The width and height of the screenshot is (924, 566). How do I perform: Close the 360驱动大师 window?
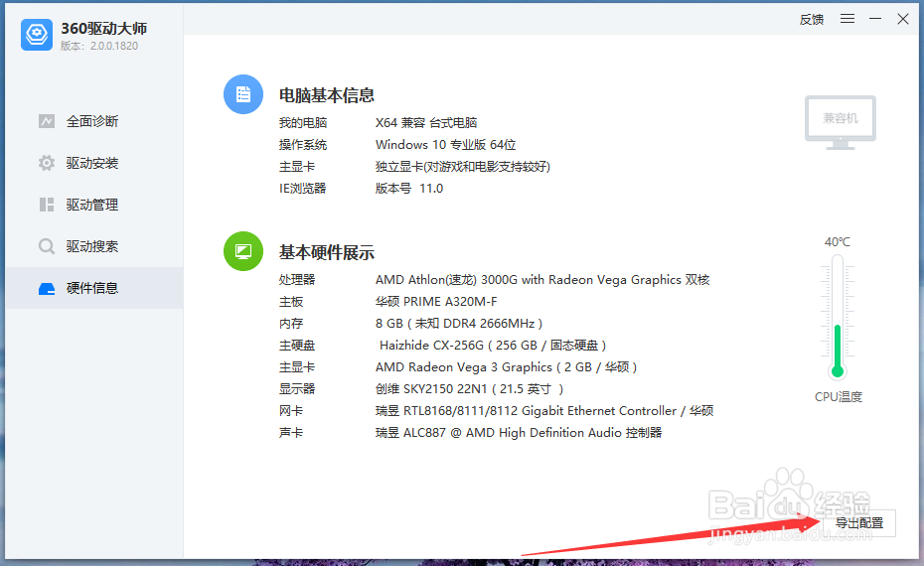[903, 19]
